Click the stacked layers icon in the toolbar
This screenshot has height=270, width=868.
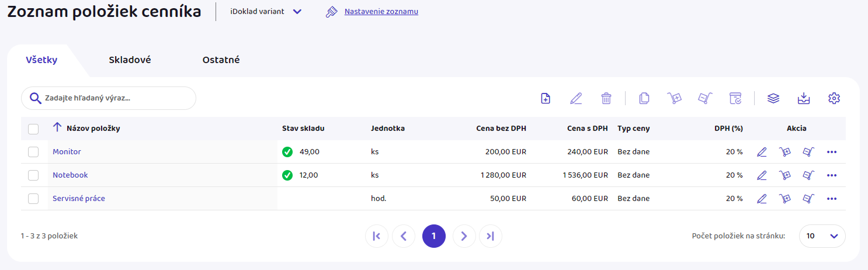point(773,99)
